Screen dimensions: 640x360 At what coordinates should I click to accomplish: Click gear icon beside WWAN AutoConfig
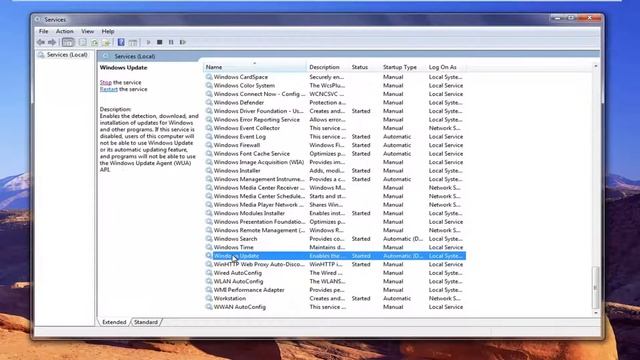(209, 307)
